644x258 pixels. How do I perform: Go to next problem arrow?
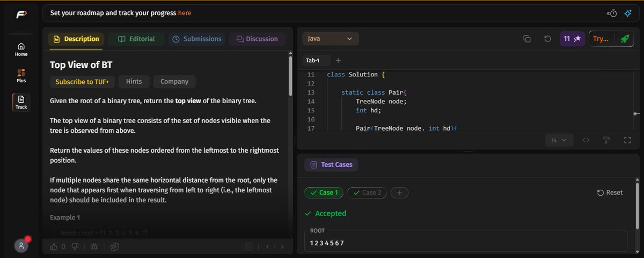tap(282, 247)
